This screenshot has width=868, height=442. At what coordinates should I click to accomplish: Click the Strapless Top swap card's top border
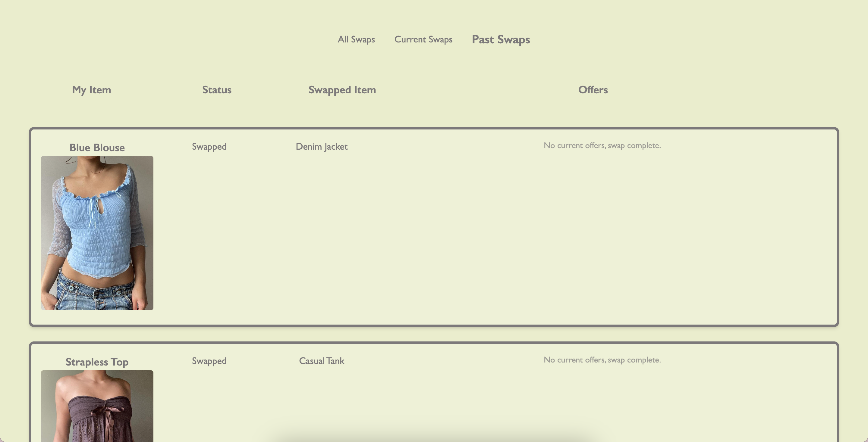pyautogui.click(x=434, y=343)
